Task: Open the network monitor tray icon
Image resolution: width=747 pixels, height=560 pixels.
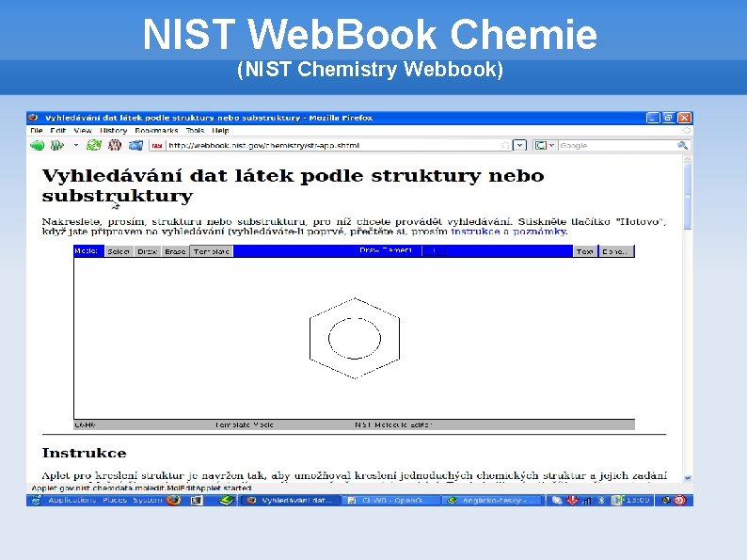Action: (x=587, y=501)
